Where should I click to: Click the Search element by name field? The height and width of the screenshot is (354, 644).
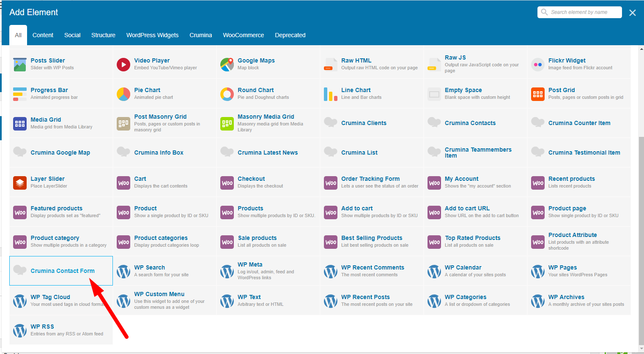coord(580,12)
